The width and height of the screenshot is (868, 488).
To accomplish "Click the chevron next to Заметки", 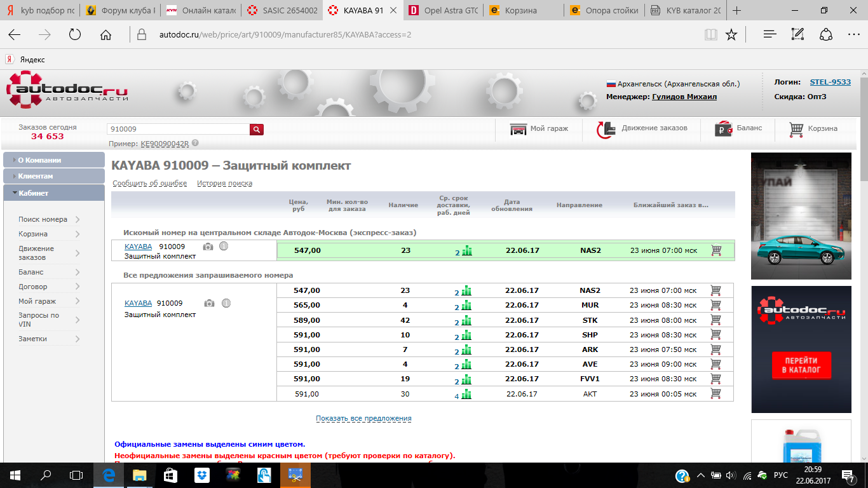I will (77, 339).
